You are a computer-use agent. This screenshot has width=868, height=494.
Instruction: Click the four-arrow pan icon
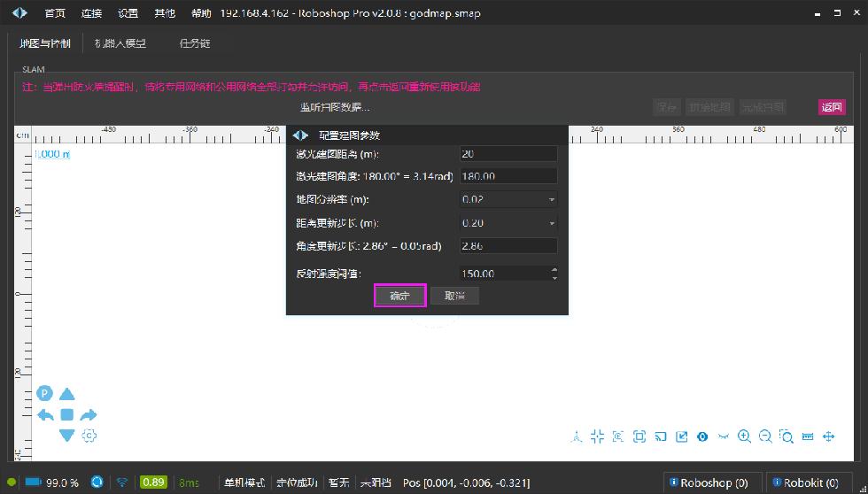click(x=829, y=436)
